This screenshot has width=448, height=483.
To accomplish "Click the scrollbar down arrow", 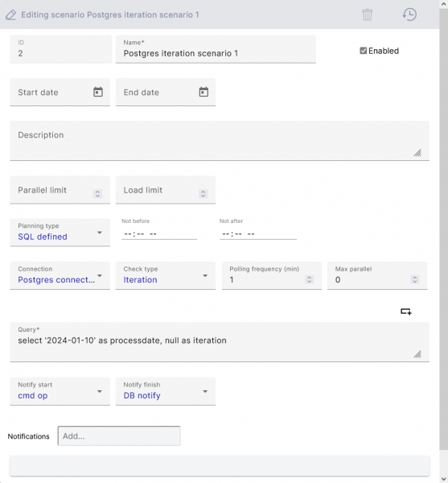I will [443, 479].
